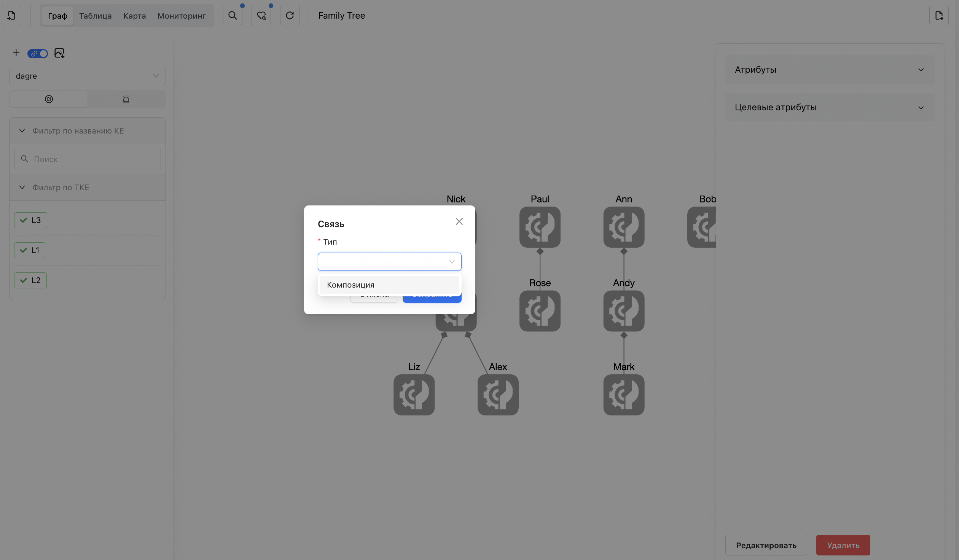
Task: Switch to the Карта tab
Action: pos(135,16)
